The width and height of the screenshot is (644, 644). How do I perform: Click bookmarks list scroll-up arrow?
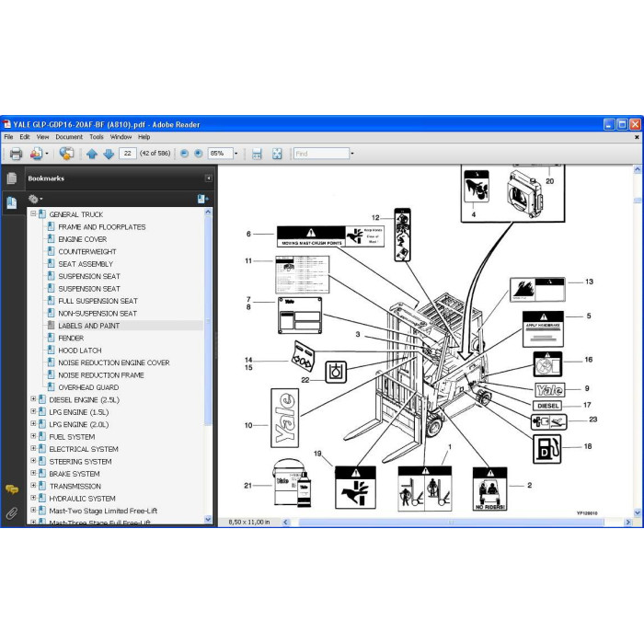(x=208, y=212)
